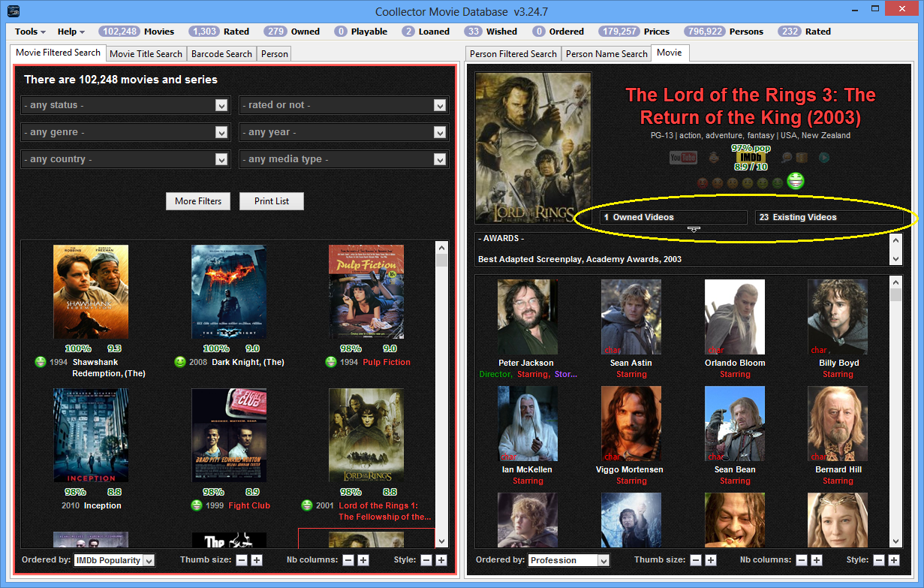
Task: Click the IMDb logo icon
Action: pos(751,157)
